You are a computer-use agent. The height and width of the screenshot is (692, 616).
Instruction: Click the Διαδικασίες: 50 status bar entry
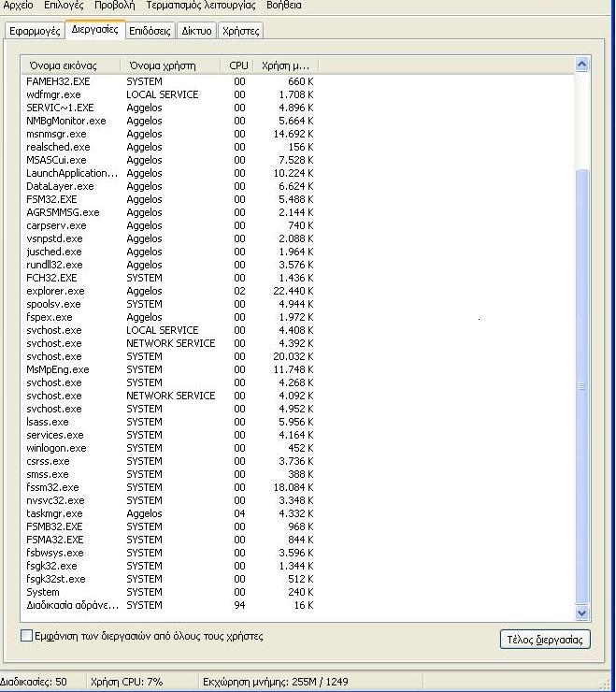(x=34, y=682)
